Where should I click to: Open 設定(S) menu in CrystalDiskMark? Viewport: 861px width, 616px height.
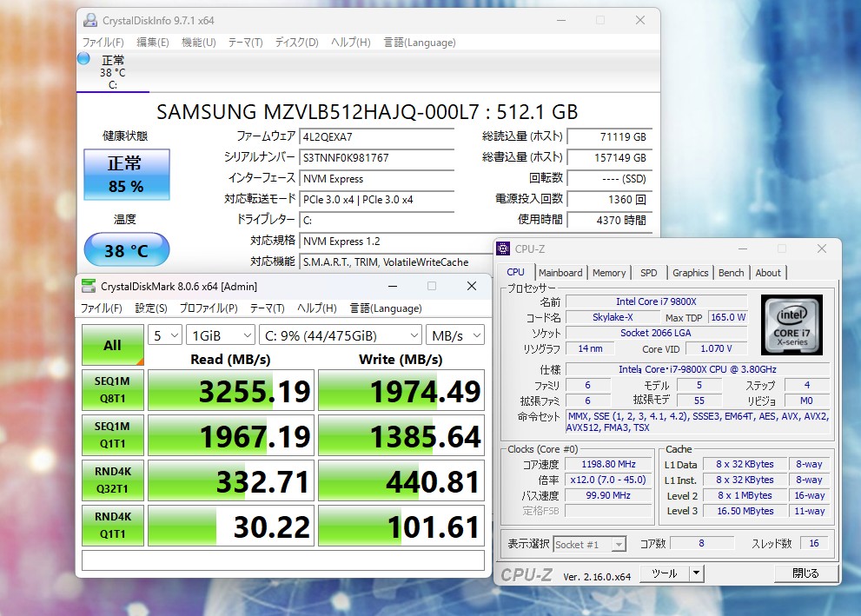[x=151, y=308]
